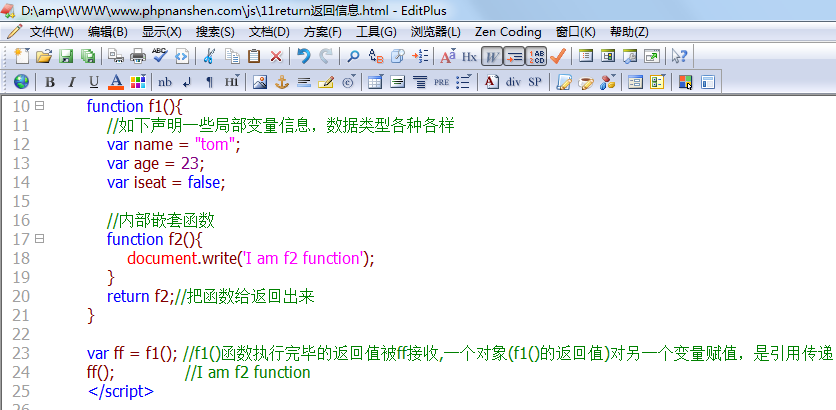
Task: Create a new document from toolbar
Action: point(21,56)
